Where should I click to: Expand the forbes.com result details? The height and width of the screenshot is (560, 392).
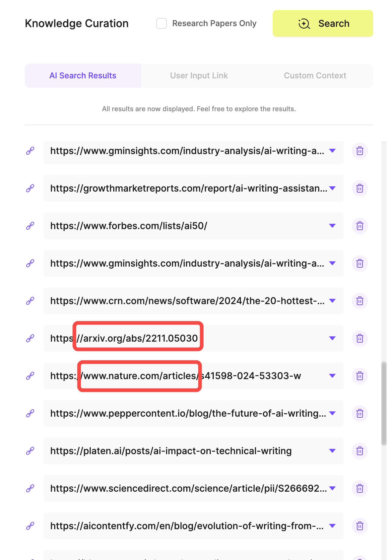(x=332, y=226)
